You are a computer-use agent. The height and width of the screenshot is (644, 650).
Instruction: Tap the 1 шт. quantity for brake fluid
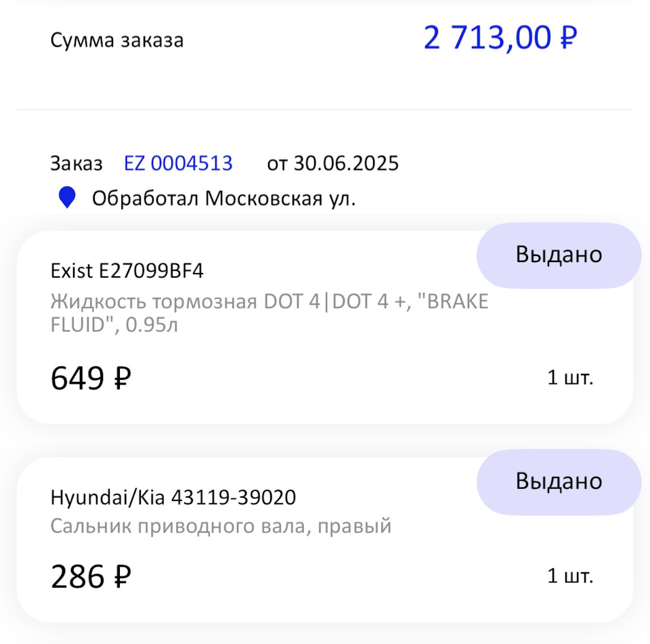pos(570,377)
